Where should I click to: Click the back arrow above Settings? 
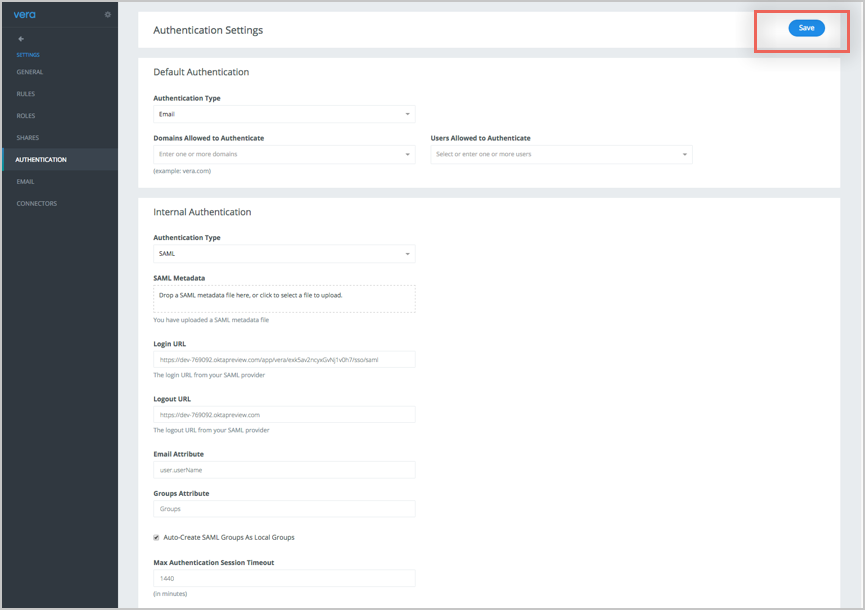pos(21,39)
